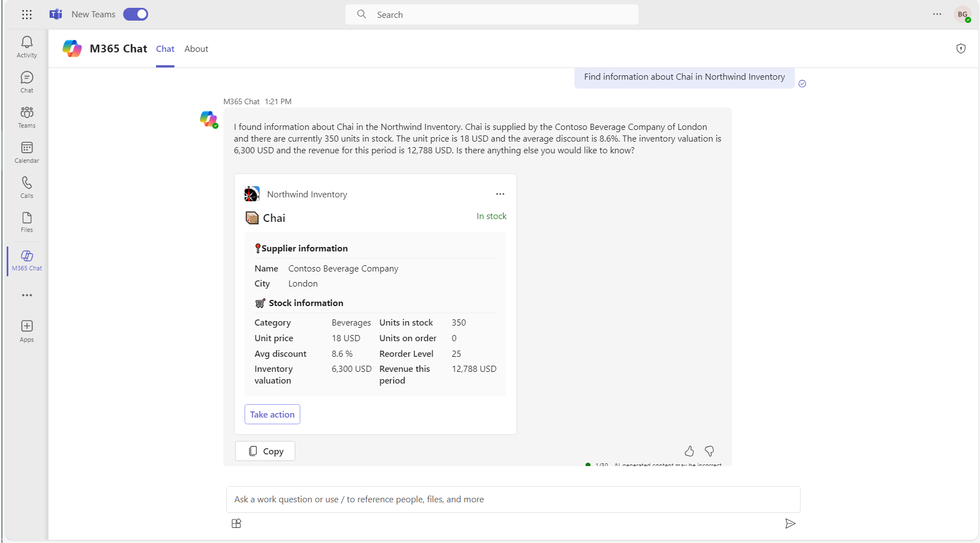Click the 'In stock' status text
Image resolution: width=980 pixels, height=543 pixels.
(491, 216)
